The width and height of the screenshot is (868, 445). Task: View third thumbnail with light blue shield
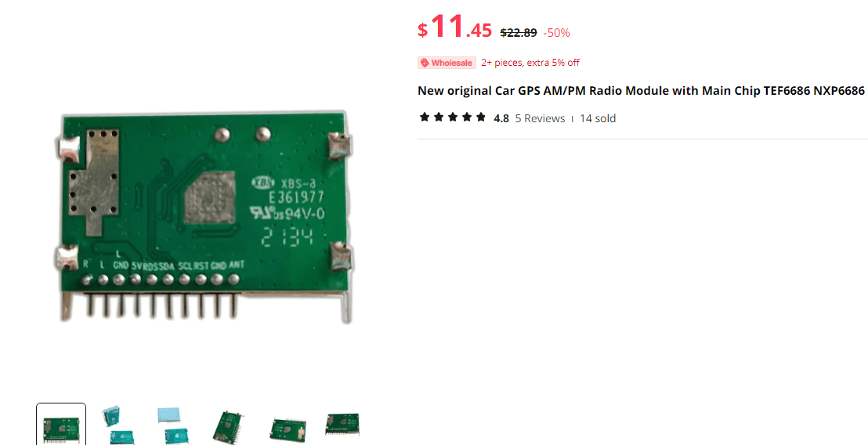pos(173,425)
